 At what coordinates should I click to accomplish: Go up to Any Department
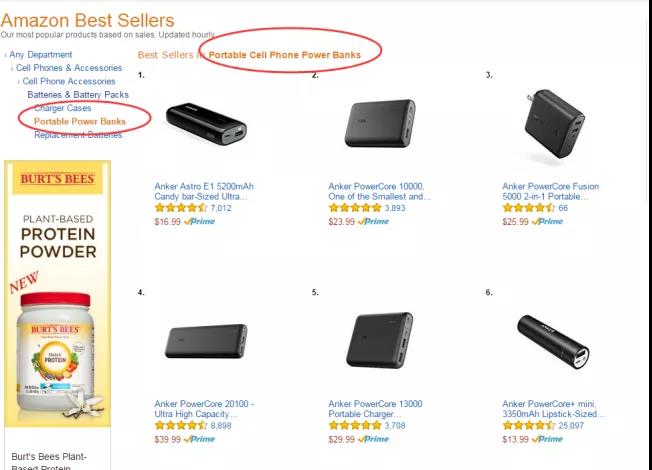[x=40, y=55]
